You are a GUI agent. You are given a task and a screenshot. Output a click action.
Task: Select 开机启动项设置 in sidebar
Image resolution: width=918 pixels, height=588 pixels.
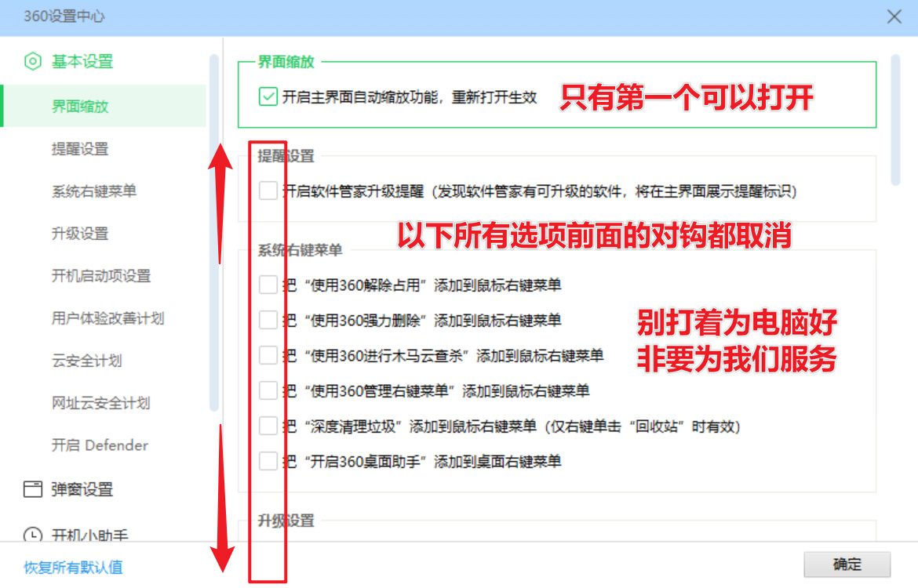[x=101, y=275]
